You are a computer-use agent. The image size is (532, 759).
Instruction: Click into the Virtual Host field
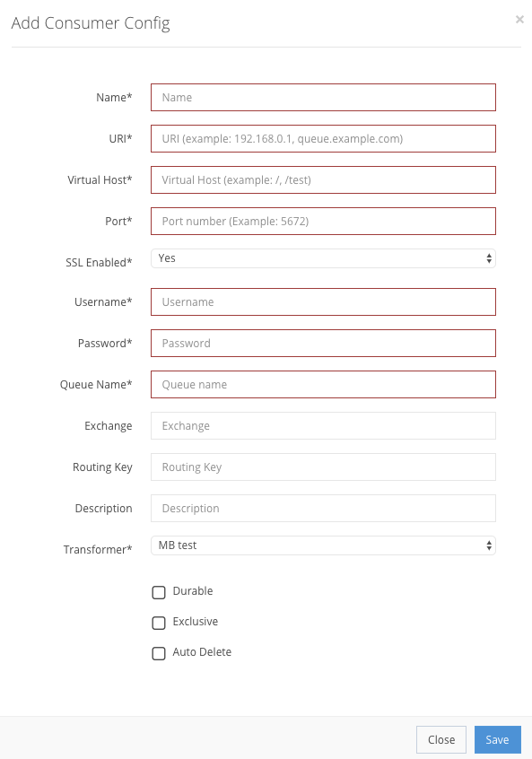323,179
